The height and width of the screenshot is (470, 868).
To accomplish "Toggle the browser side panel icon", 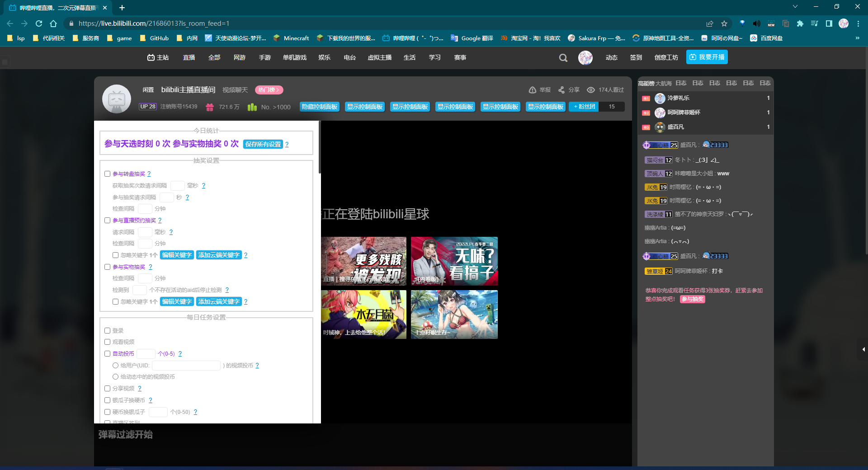I will coord(829,23).
